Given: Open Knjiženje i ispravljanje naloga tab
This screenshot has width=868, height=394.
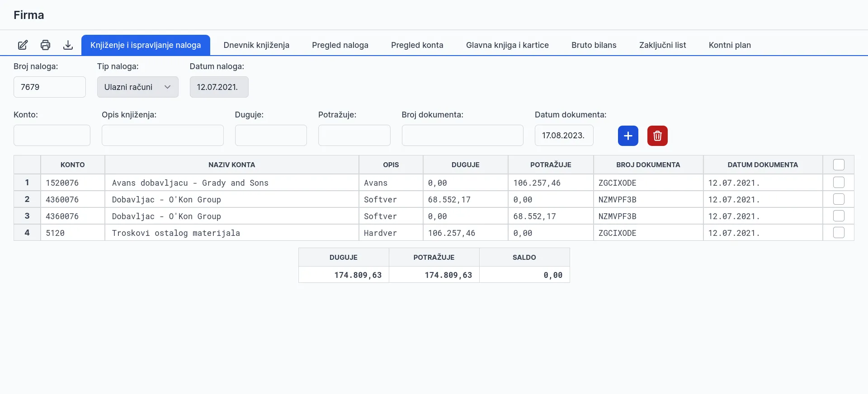Looking at the screenshot, I should 146,45.
